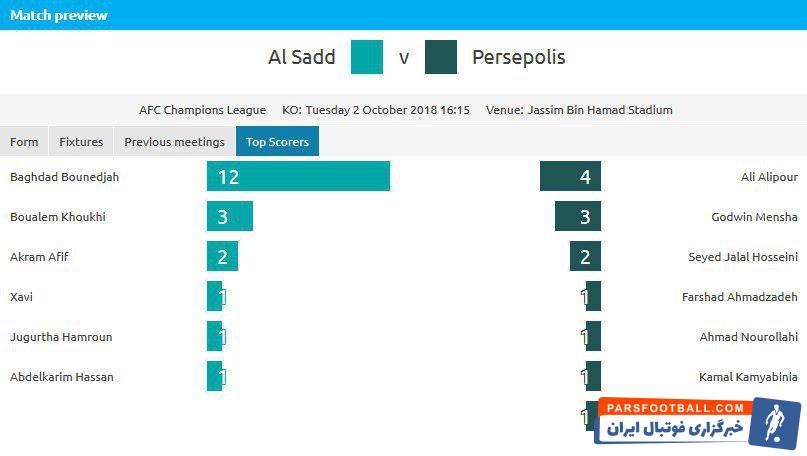Open the Previous meetings tab
Image resolution: width=807 pixels, height=456 pixels.
pos(174,142)
